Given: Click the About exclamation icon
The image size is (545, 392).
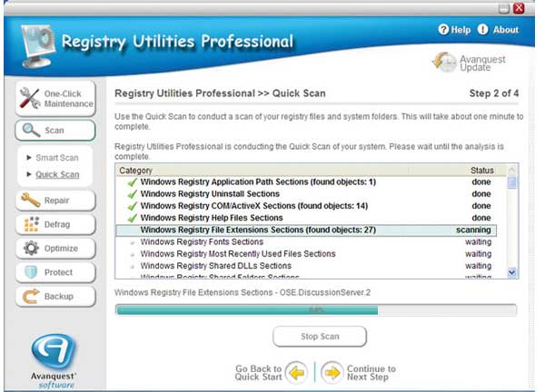Looking at the screenshot, I should (483, 30).
